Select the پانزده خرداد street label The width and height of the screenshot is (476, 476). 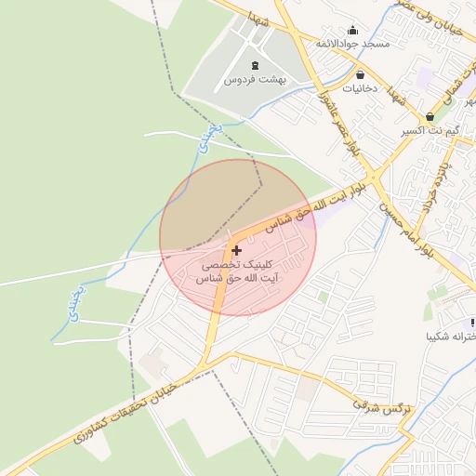point(435,189)
